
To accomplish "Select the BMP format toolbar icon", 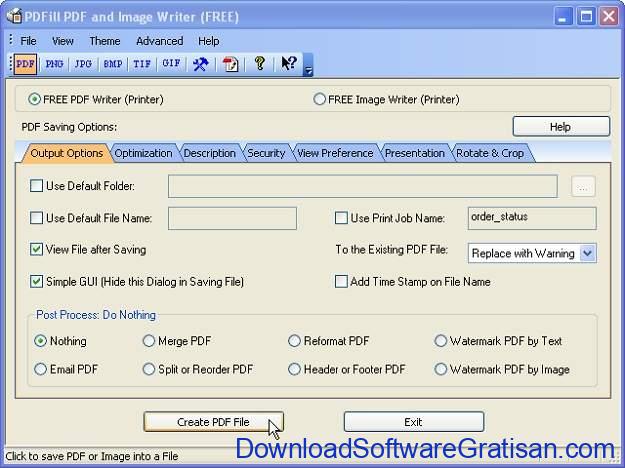I will (113, 64).
